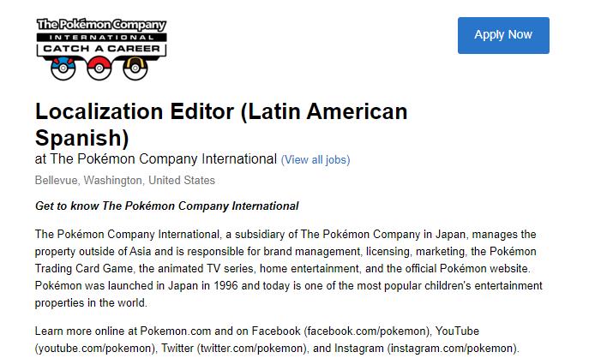Click the Catch a Career banner
Image resolution: width=589 pixels, height=364 pixels.
tap(101, 49)
